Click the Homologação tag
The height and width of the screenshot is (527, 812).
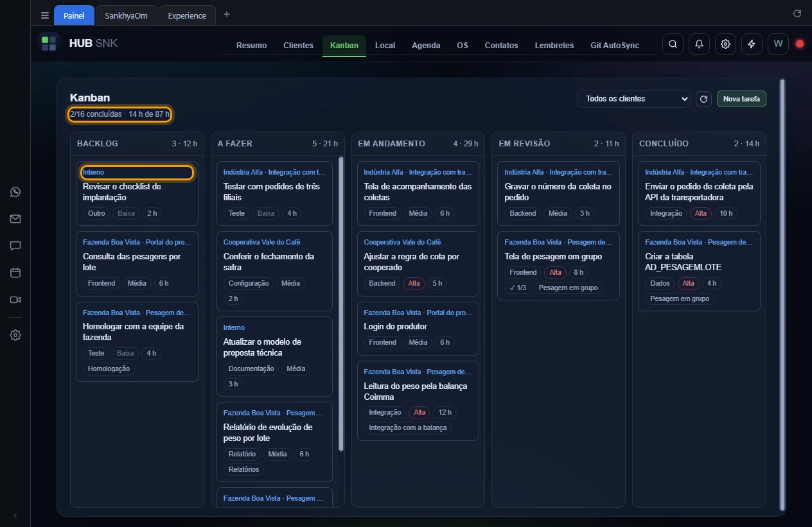pos(109,369)
